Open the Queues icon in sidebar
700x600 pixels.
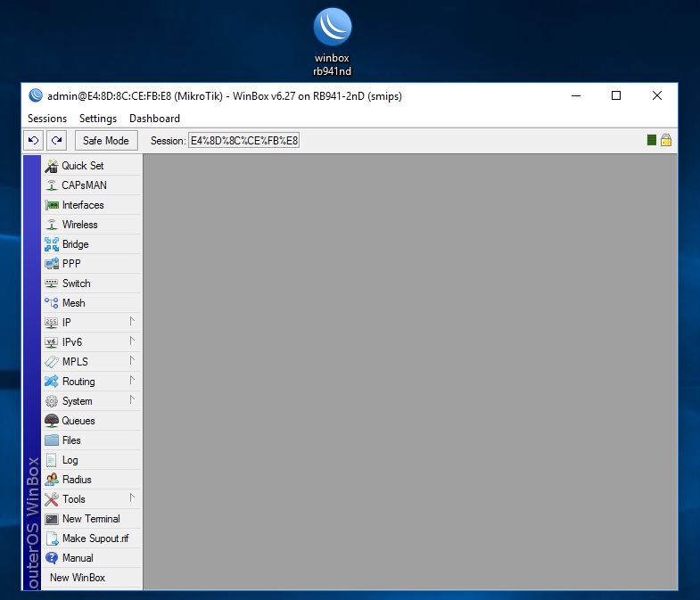(52, 421)
